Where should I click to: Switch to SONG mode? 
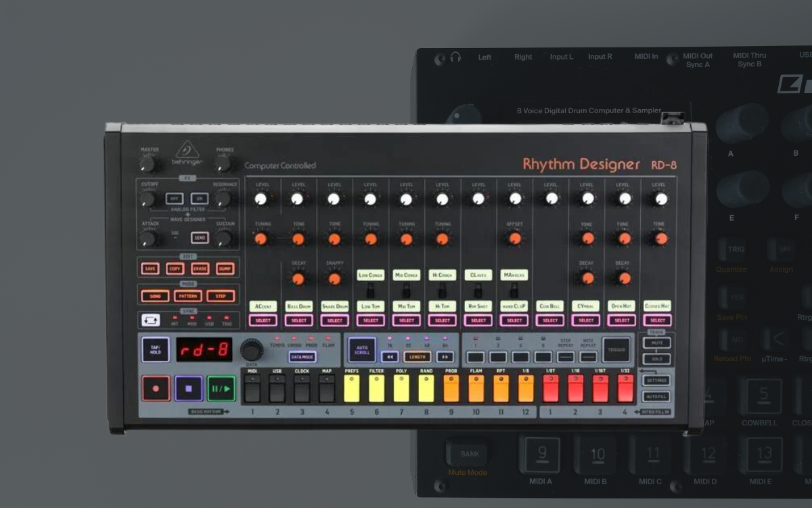[x=154, y=296]
